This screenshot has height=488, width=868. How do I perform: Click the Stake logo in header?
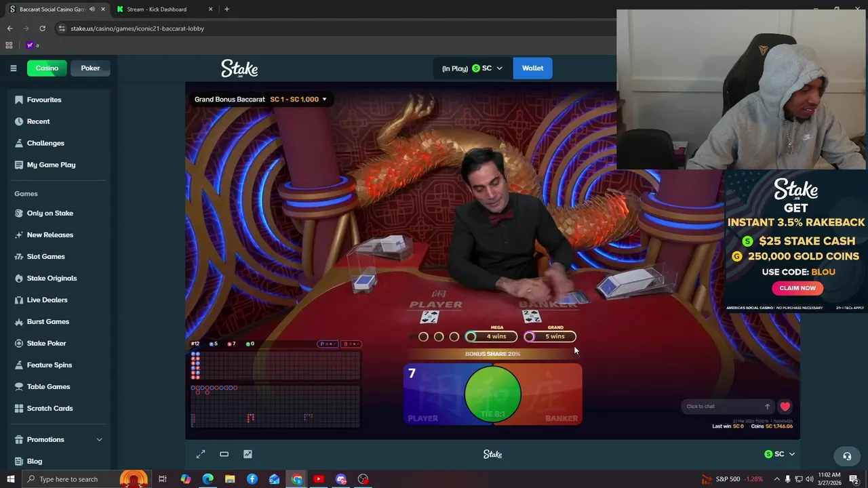click(239, 68)
